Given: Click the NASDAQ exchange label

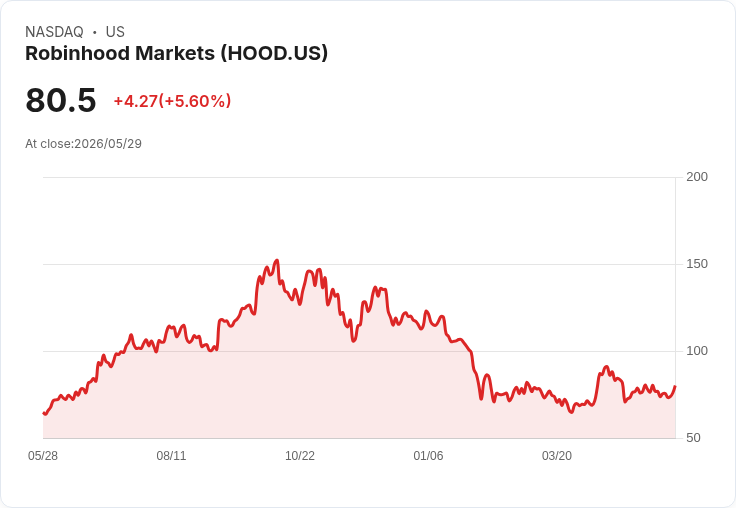Looking at the screenshot, I should 54,32.
